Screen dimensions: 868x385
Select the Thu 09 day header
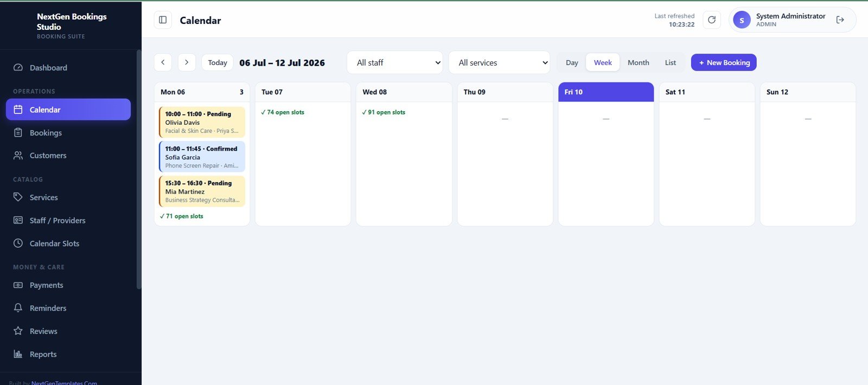505,92
